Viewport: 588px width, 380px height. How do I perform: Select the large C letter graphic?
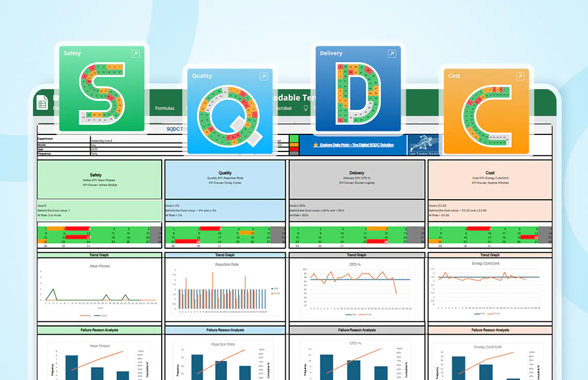(x=486, y=116)
